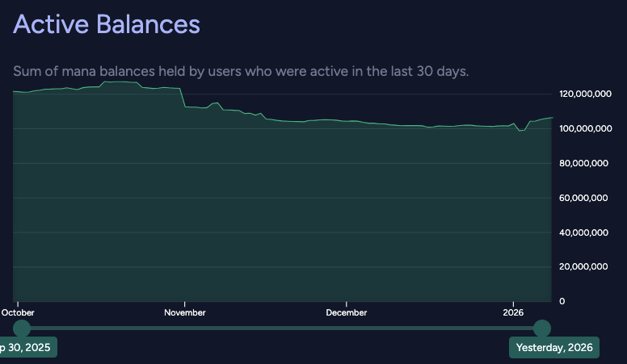Click the slider track between the handles
627x364 pixels.
(x=282, y=328)
